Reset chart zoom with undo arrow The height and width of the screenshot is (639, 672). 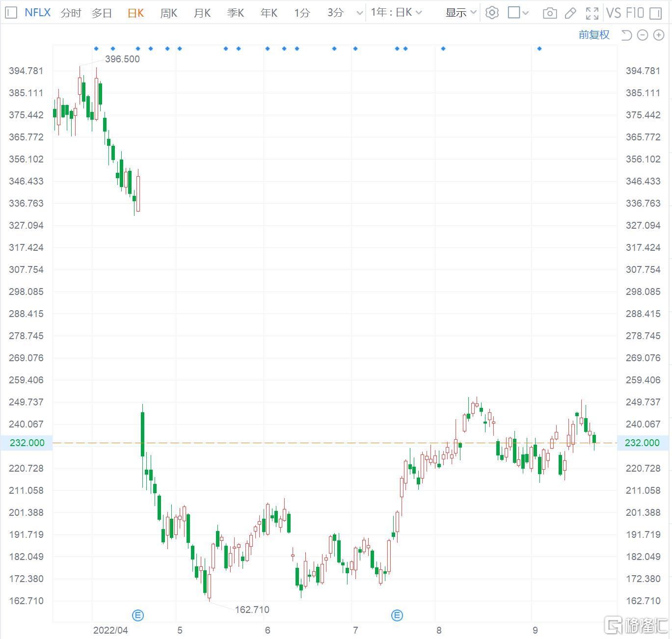pyautogui.click(x=626, y=35)
